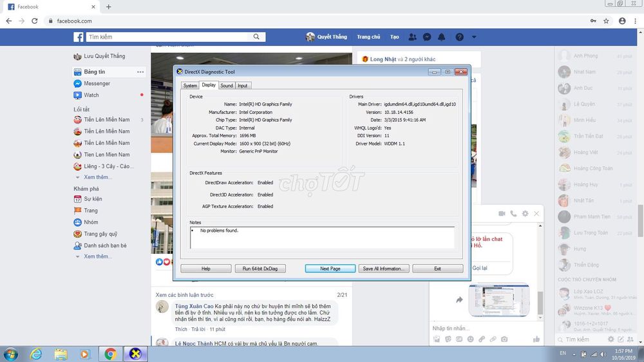The width and height of the screenshot is (644, 362).
Task: Click Gọi lại in chat window
Action: coord(480,268)
